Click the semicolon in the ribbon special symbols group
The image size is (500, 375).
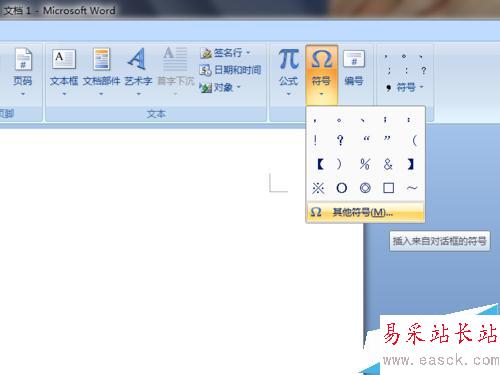[x=389, y=71]
